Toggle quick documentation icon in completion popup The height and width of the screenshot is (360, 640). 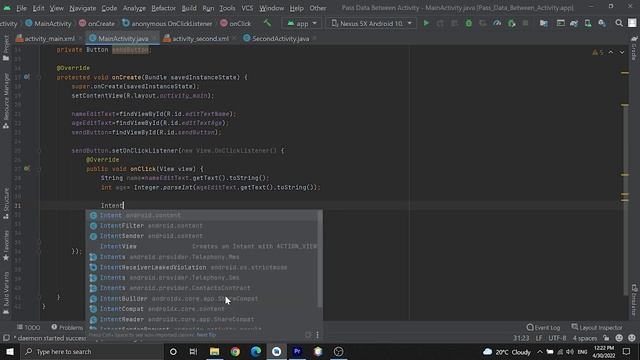[x=308, y=335]
